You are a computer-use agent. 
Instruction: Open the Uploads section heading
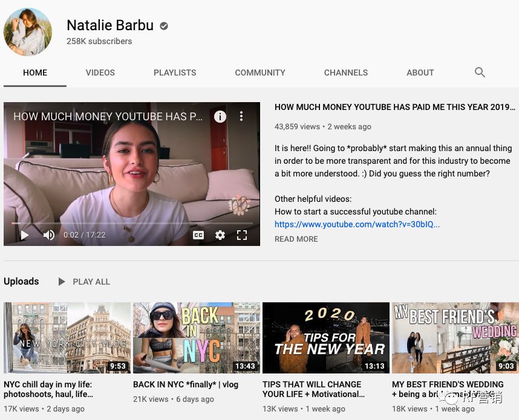point(21,282)
